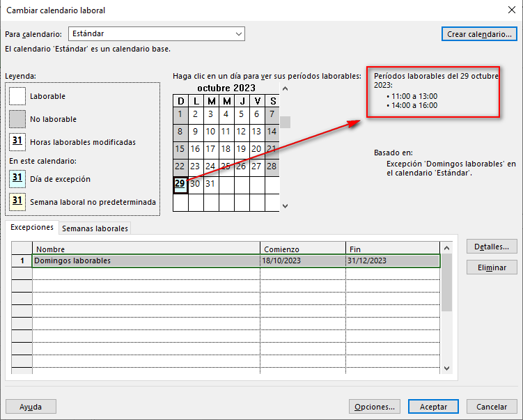The image size is (523, 420).
Task: Open the Para calendario dropdown
Action: [x=239, y=33]
